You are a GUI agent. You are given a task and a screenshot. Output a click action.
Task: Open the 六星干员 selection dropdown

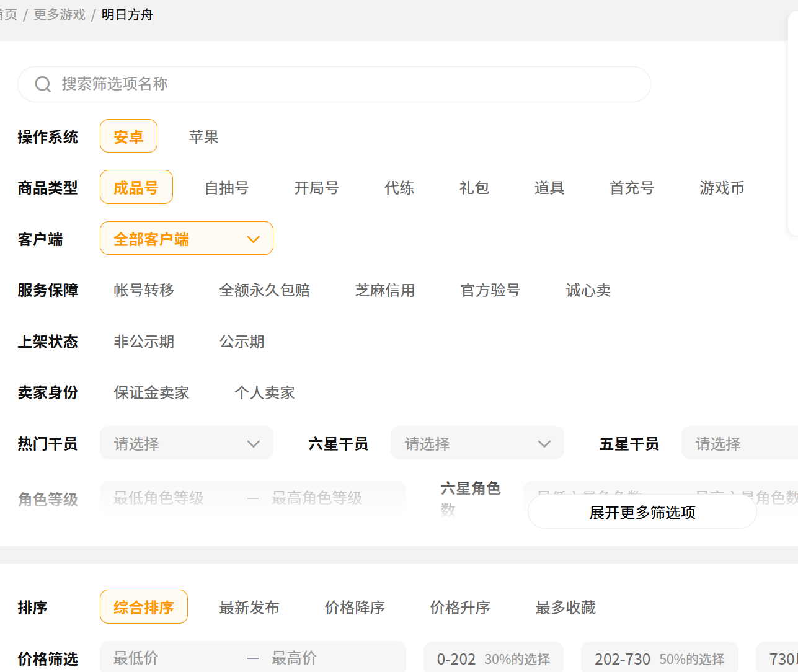pos(477,444)
